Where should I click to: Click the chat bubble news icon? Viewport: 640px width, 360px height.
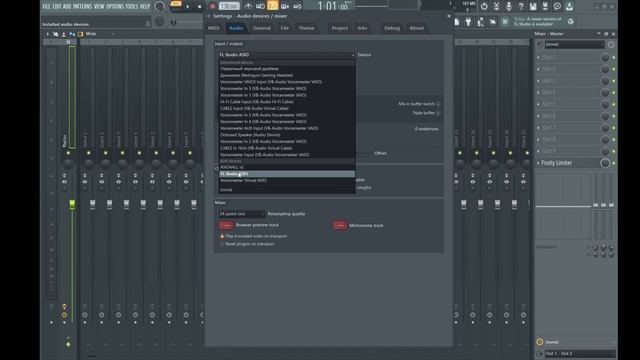557,6
